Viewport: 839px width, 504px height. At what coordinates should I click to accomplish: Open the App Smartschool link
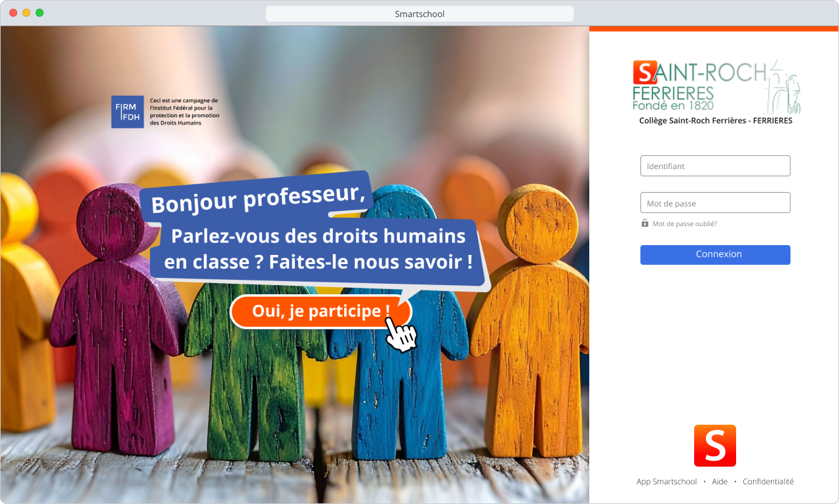(x=667, y=482)
